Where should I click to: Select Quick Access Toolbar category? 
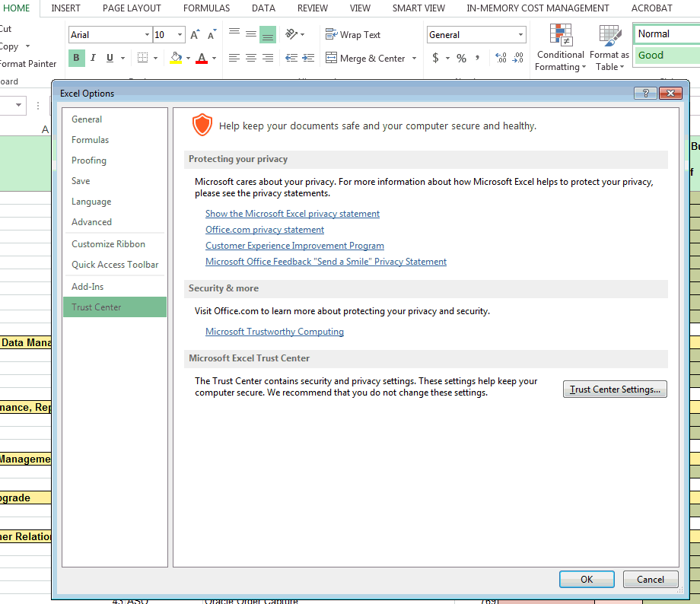click(115, 264)
